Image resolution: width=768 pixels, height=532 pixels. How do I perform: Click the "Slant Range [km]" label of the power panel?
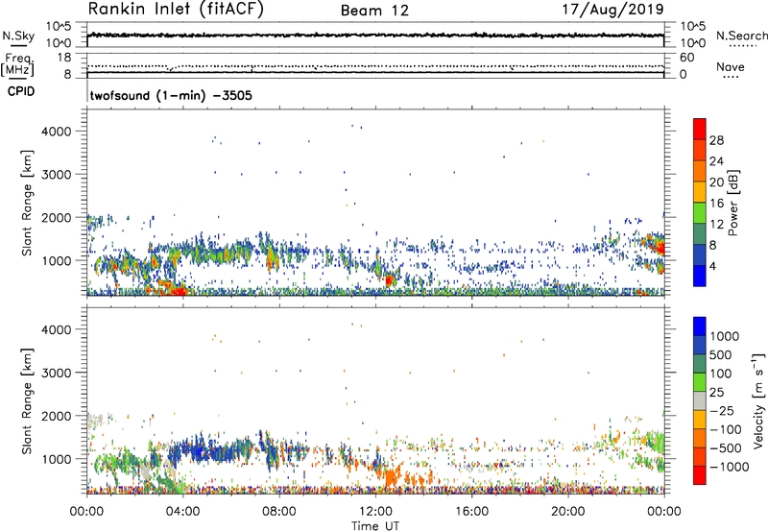(x=27, y=203)
